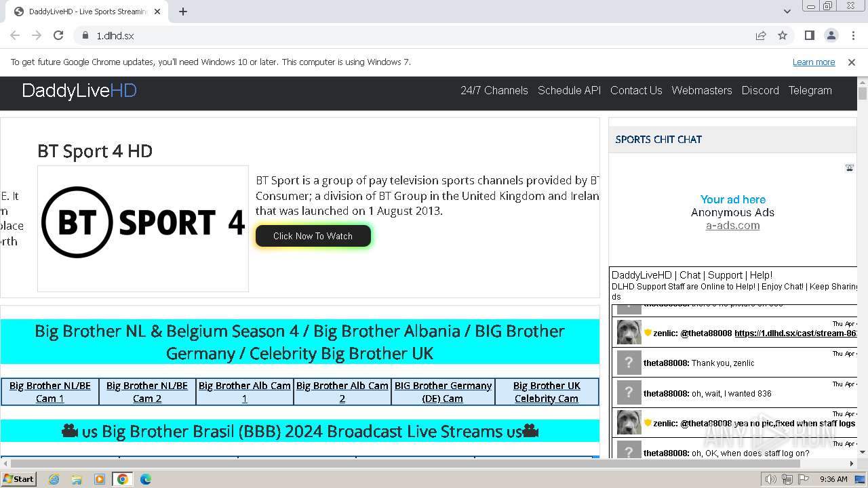The height and width of the screenshot is (488, 868).
Task: Open the Discord menu item
Action: (760, 90)
